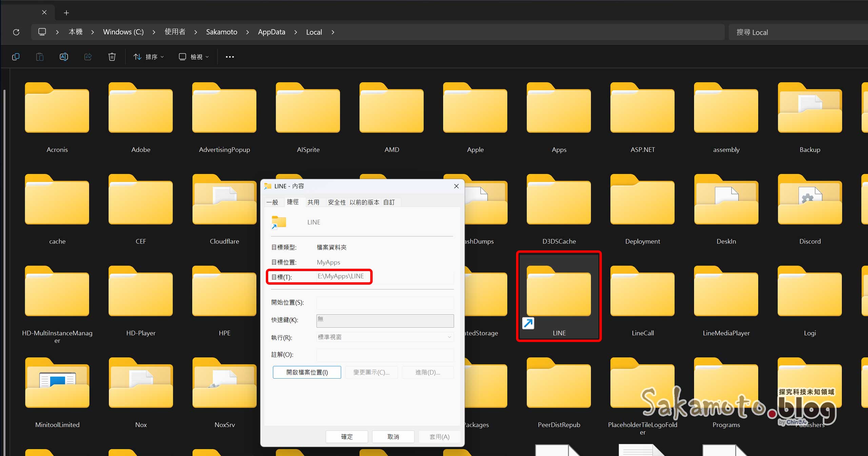Click 取消 to cancel dialog
The width and height of the screenshot is (868, 456).
pos(393,437)
